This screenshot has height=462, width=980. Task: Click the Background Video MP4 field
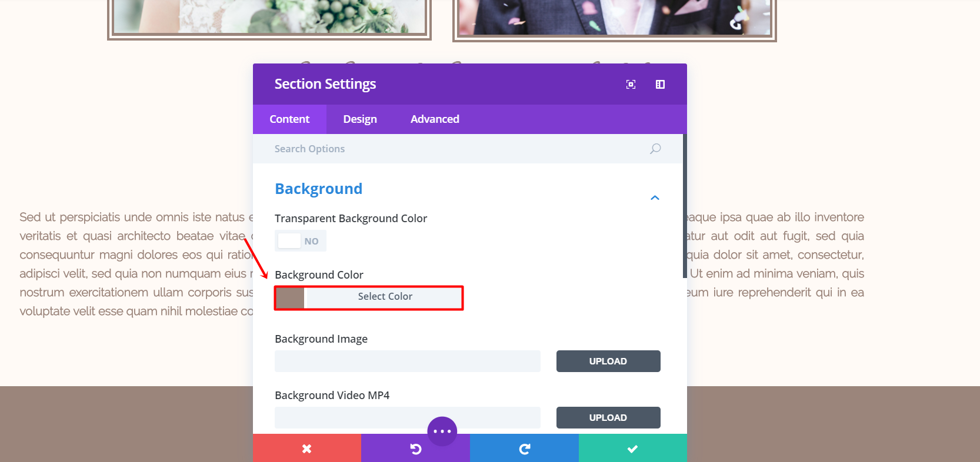[408, 418]
